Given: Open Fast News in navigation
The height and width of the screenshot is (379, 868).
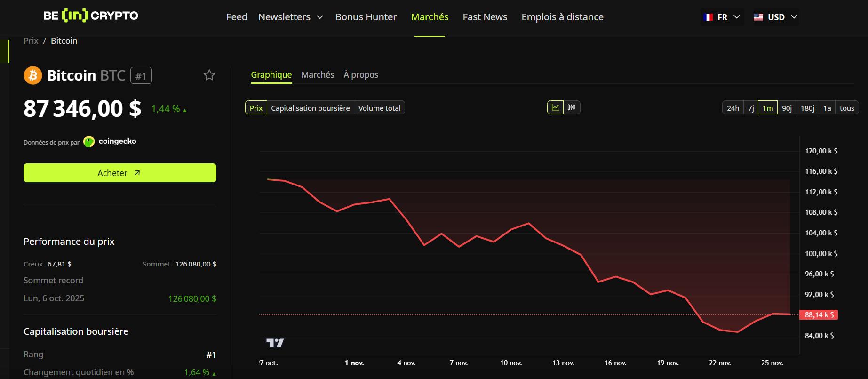Looking at the screenshot, I should click(485, 17).
